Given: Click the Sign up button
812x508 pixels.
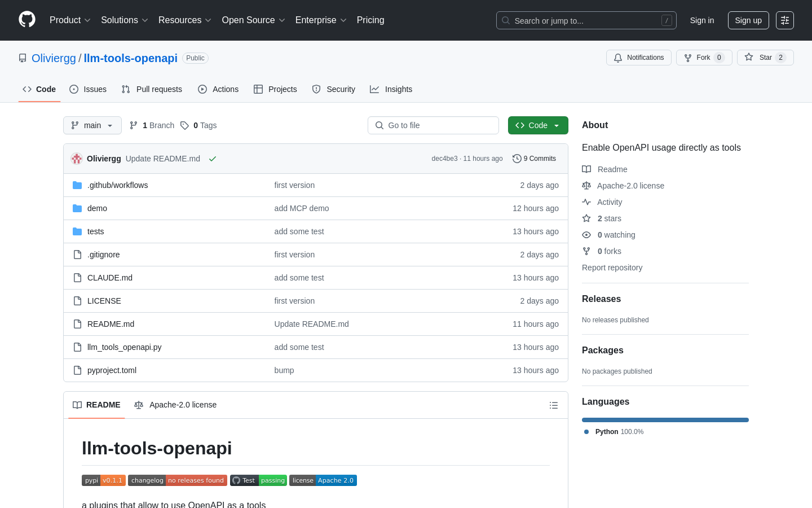Looking at the screenshot, I should coord(748,20).
